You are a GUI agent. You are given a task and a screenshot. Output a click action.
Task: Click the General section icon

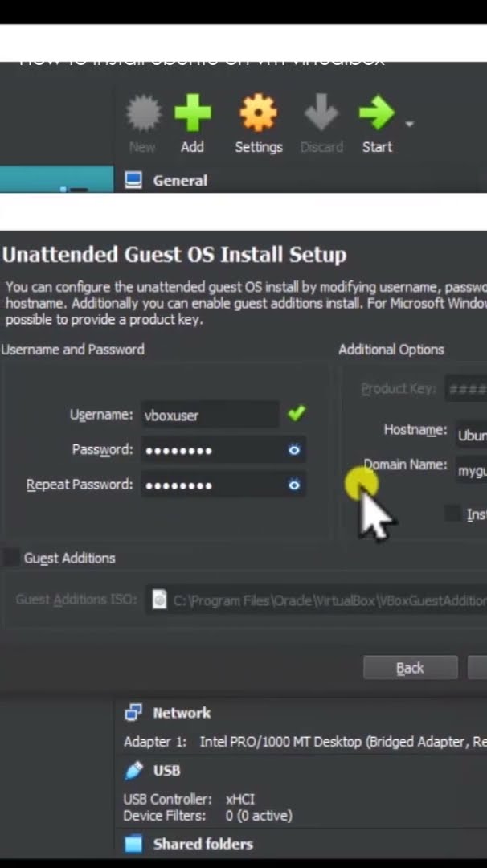133,180
